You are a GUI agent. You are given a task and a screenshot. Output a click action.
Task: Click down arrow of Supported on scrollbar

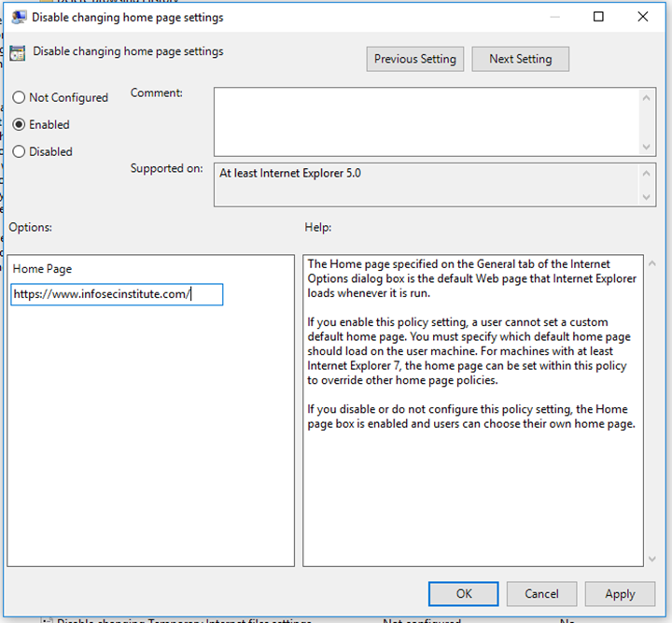(647, 196)
